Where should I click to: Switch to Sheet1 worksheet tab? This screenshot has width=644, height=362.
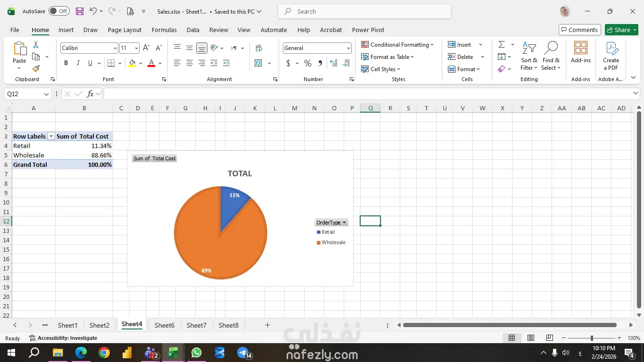(x=67, y=325)
